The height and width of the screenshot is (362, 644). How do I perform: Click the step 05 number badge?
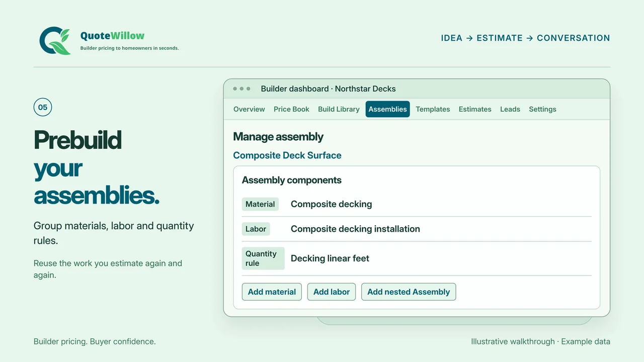point(43,107)
